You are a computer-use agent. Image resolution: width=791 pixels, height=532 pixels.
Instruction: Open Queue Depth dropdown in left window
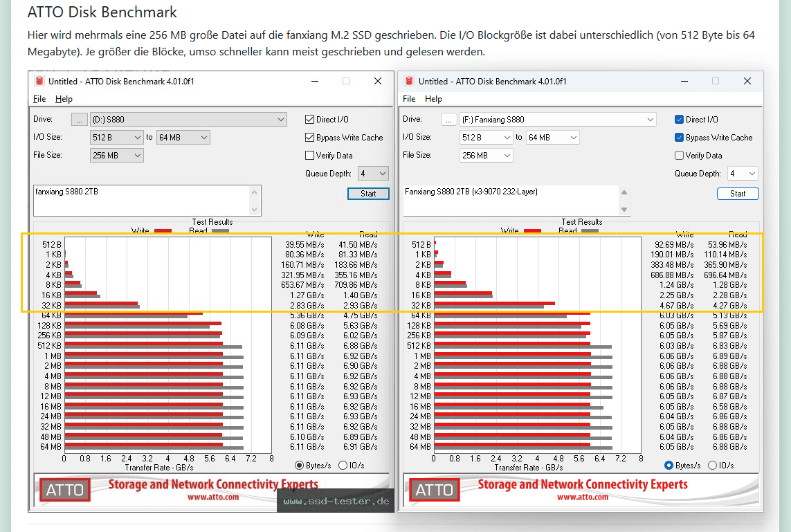click(373, 174)
